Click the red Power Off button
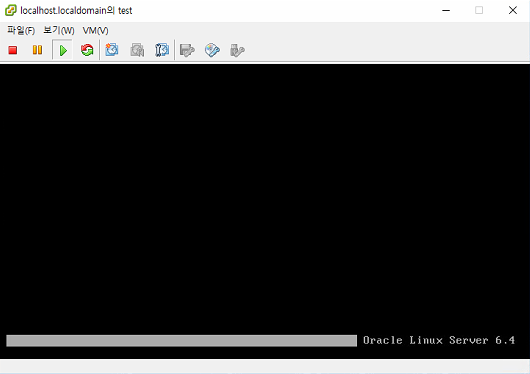Viewport: 530px width, 374px height. click(x=13, y=50)
